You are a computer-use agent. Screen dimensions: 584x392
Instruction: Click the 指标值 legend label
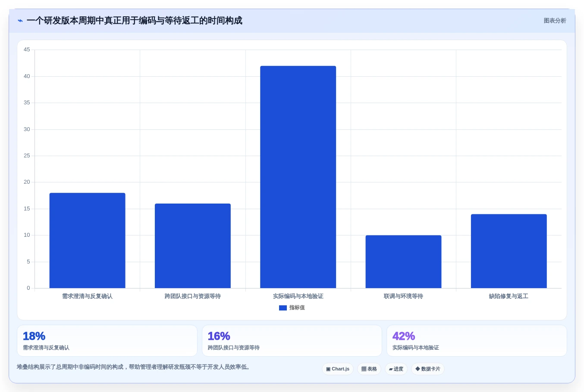click(x=297, y=308)
